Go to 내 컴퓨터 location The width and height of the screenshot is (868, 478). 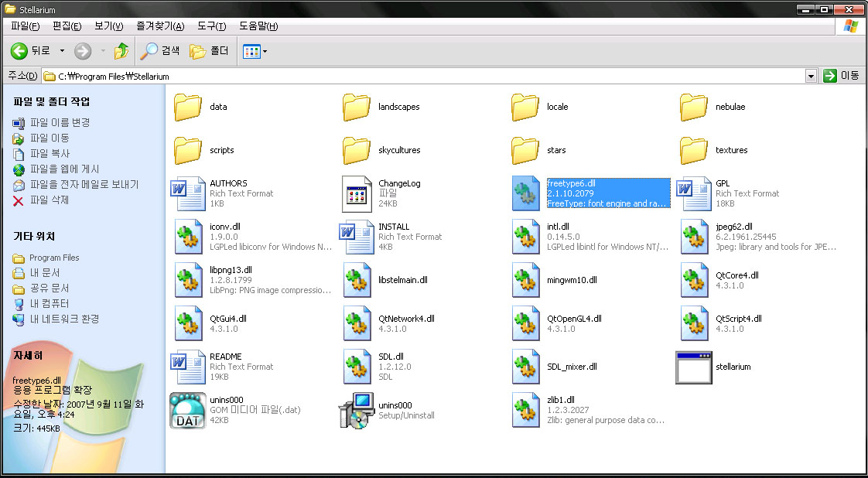[41, 304]
